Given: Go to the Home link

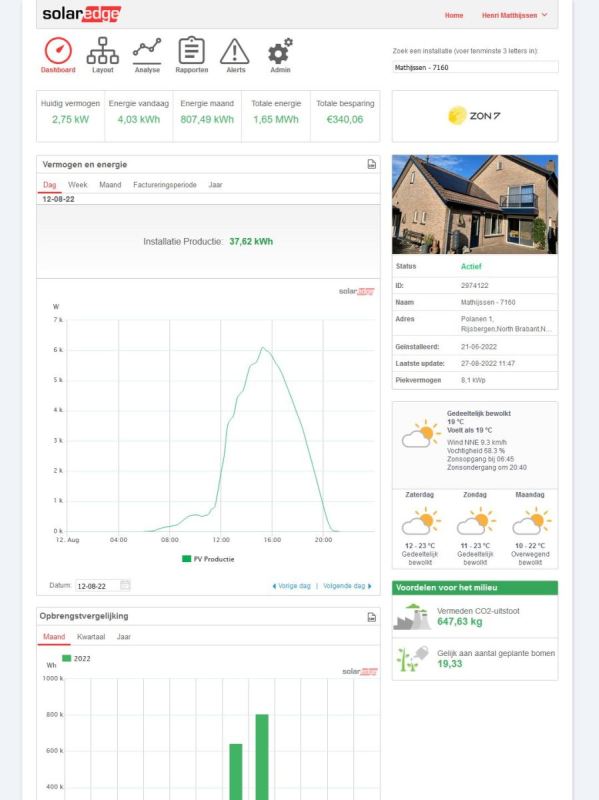Looking at the screenshot, I should point(454,15).
